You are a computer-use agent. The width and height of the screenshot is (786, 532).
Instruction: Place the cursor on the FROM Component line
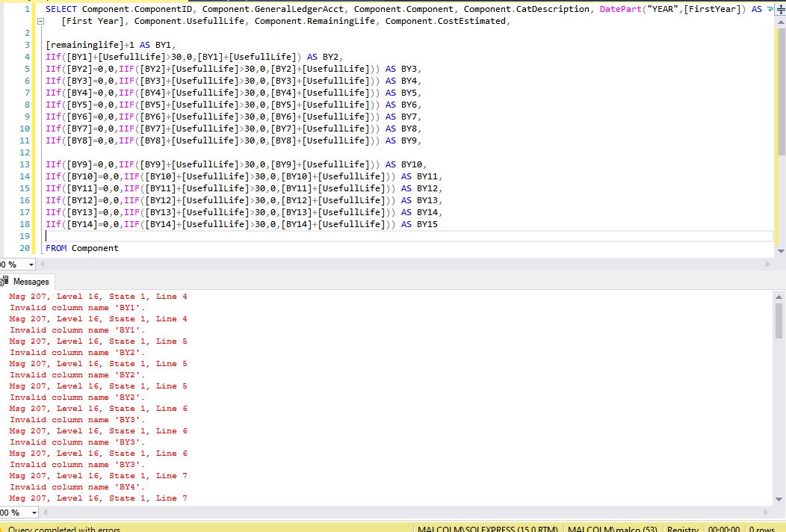(x=82, y=247)
